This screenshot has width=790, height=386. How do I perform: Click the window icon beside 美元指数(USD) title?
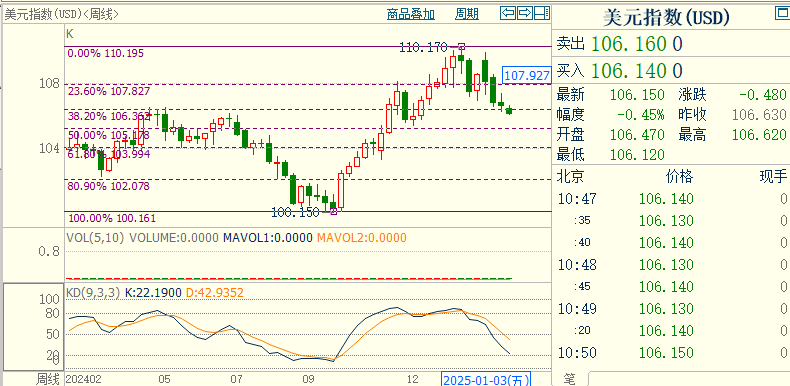click(782, 13)
